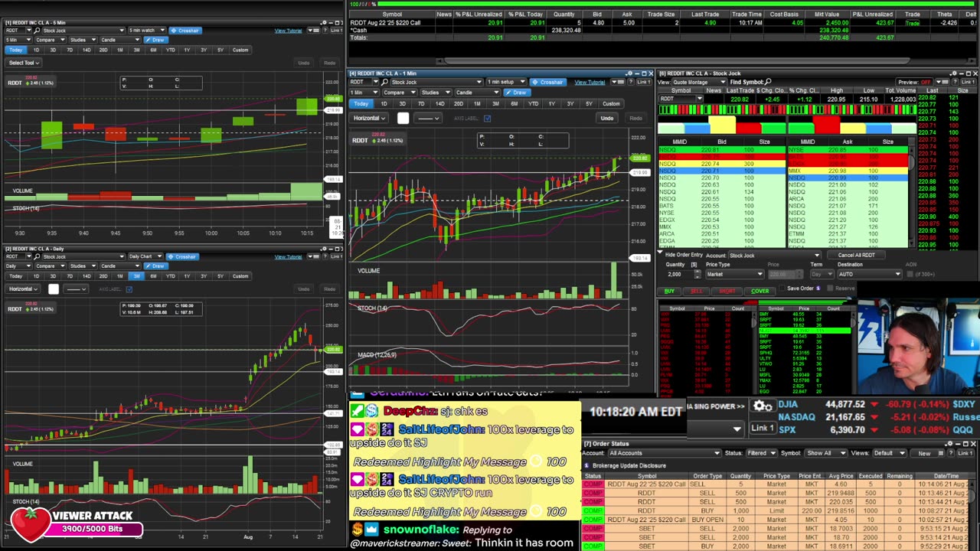This screenshot has width=980, height=551.
Task: Open the Destination AUTO dropdown
Action: (869, 274)
